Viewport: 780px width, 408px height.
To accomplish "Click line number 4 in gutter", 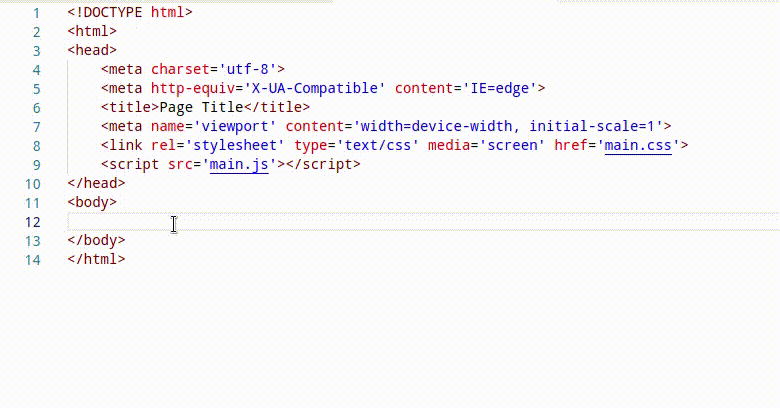I will [x=36, y=70].
